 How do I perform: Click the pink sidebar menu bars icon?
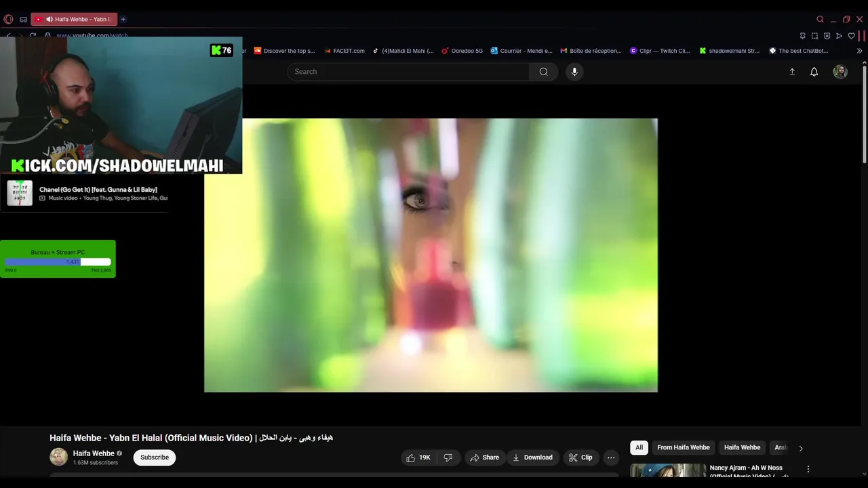(861, 36)
